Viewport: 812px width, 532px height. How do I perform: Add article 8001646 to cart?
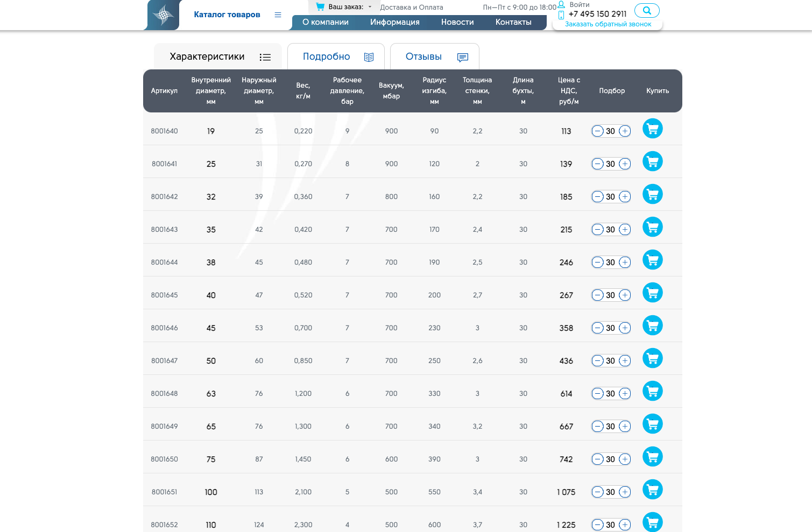(x=652, y=325)
